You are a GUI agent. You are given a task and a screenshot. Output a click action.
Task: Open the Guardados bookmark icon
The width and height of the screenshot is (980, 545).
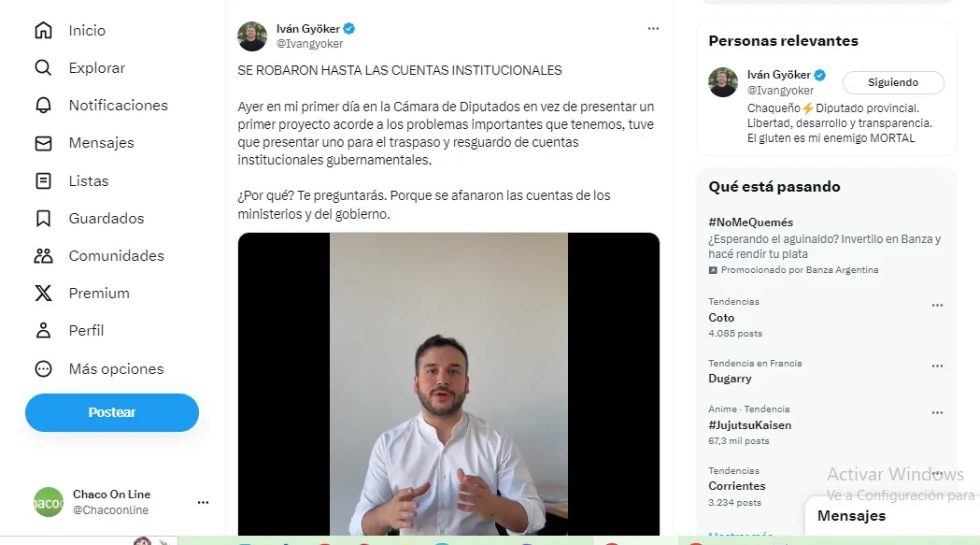click(x=43, y=219)
